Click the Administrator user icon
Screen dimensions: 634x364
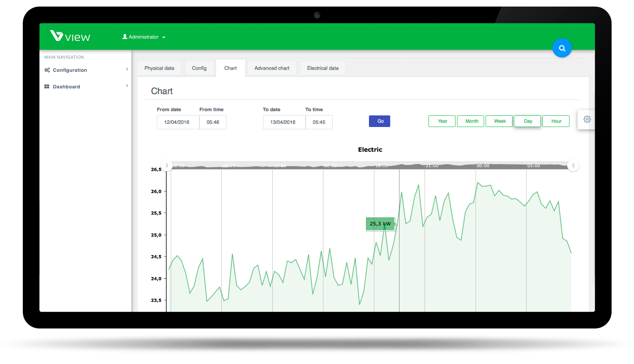[125, 37]
